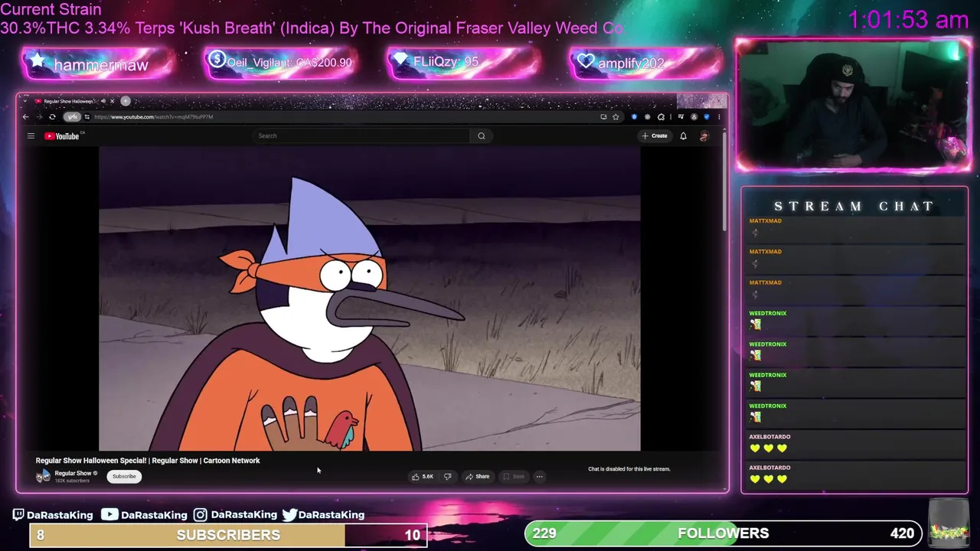Open the Regular Show channel avatar

[44, 476]
